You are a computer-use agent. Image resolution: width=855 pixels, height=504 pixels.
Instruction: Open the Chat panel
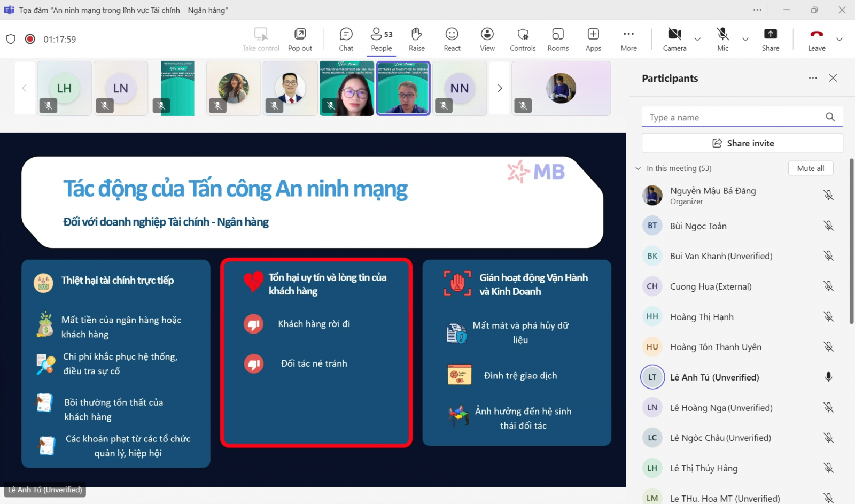click(x=346, y=40)
